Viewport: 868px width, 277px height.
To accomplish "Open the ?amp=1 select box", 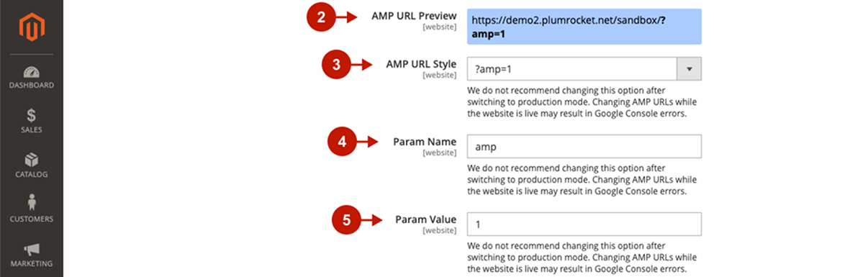I will 584,69.
